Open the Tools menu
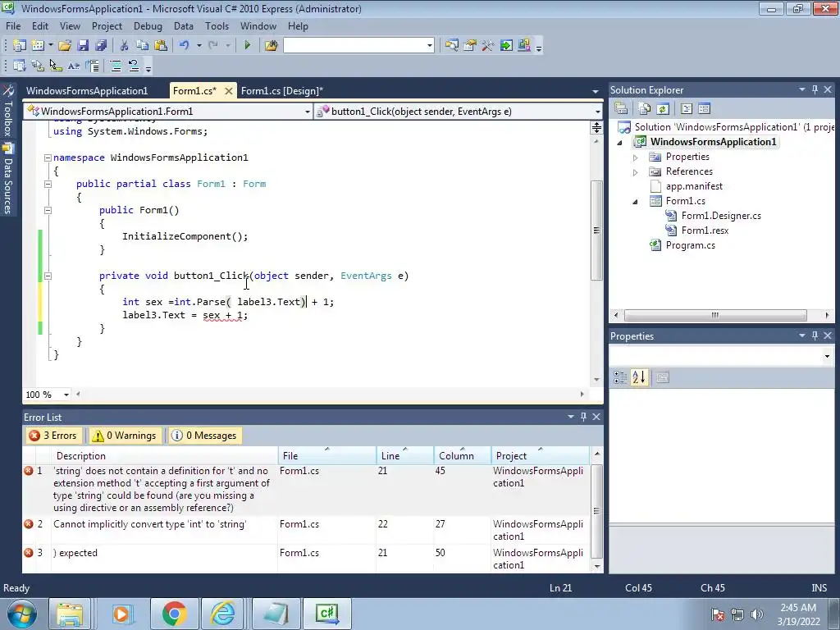840x630 pixels. 217,26
